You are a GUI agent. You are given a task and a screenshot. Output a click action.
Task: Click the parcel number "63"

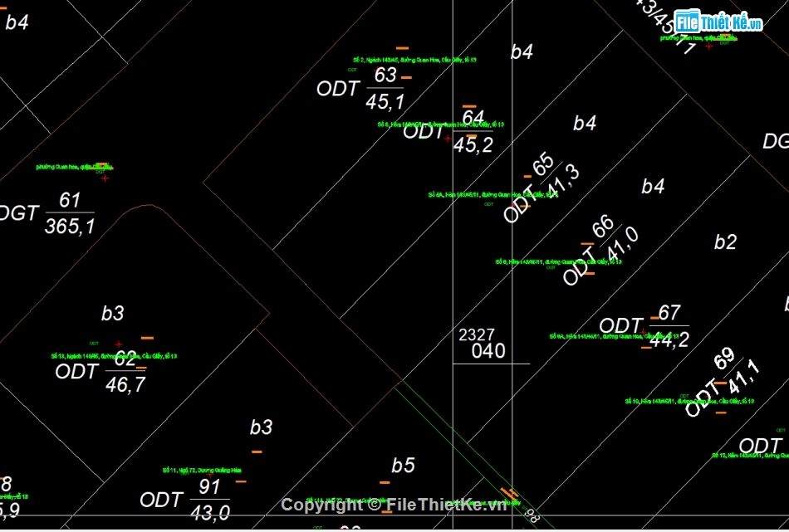[385, 75]
